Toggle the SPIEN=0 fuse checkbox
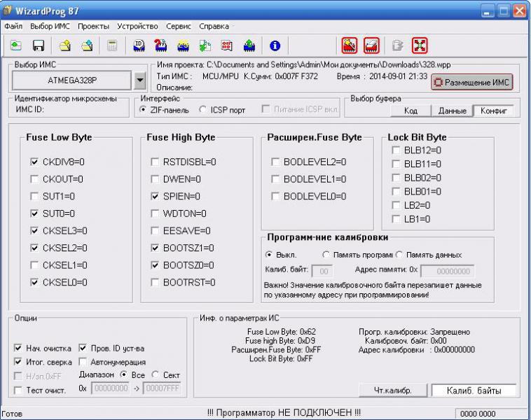Image resolution: width=531 pixels, height=420 pixels. 155,196
